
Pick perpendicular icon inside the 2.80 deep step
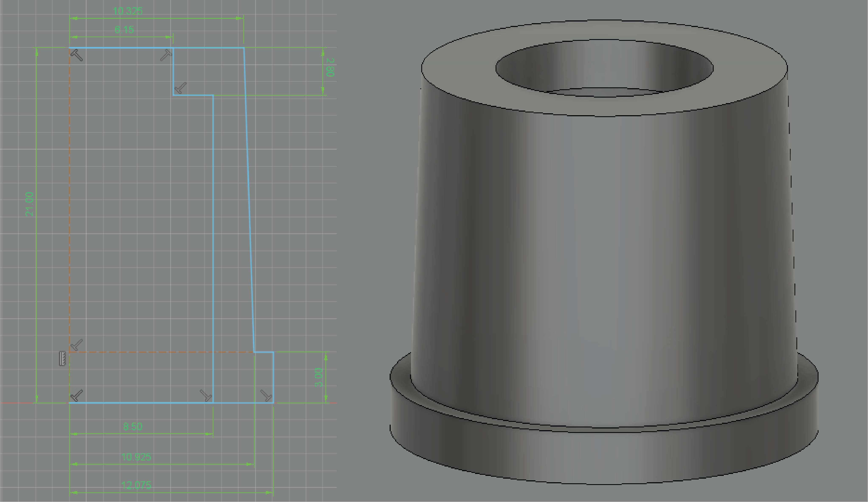(x=180, y=88)
